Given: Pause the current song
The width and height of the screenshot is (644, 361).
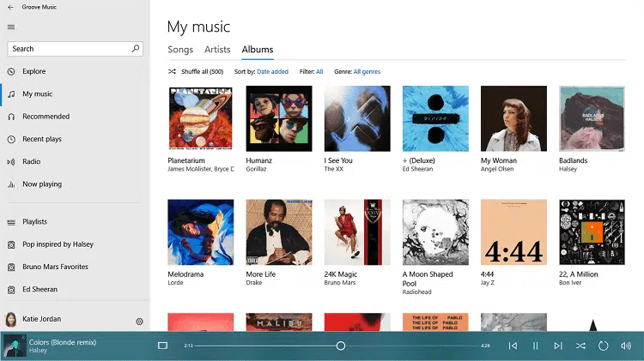Looking at the screenshot, I should (535, 346).
